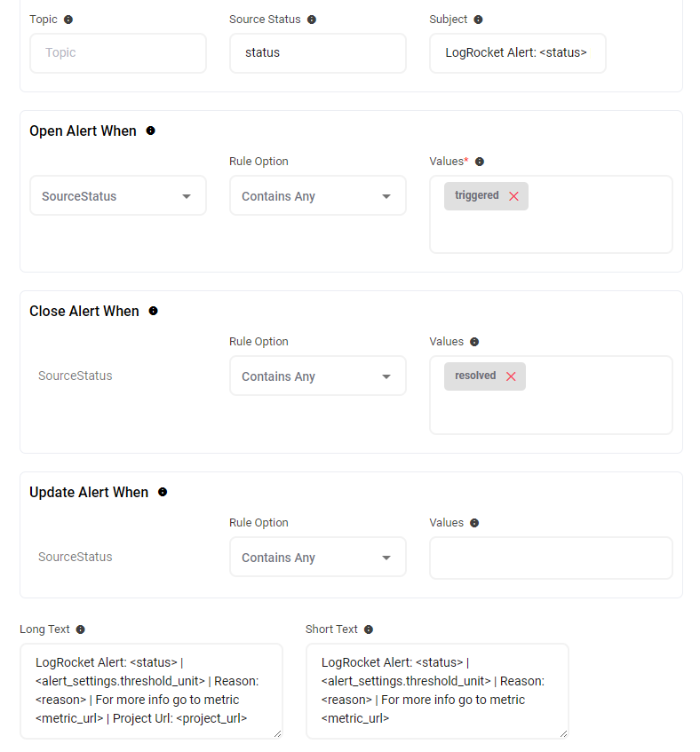Click the empty Values box in Update Alert When
This screenshot has width=700, height=752.
pyautogui.click(x=551, y=558)
